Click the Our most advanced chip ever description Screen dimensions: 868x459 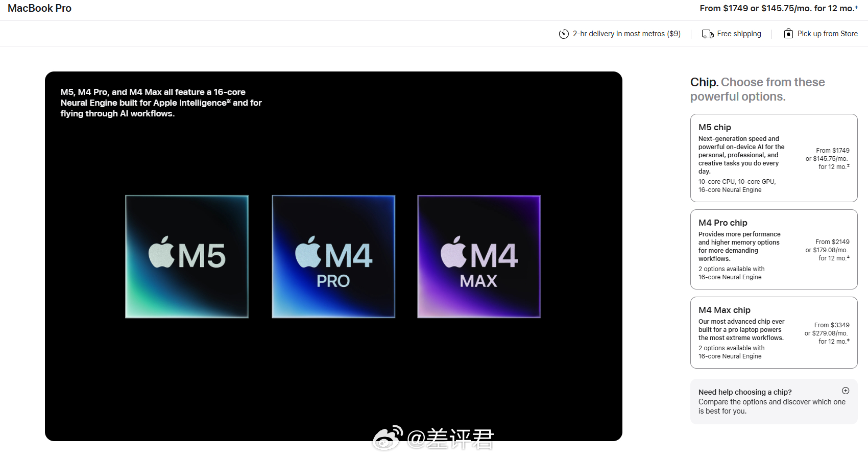(x=741, y=330)
